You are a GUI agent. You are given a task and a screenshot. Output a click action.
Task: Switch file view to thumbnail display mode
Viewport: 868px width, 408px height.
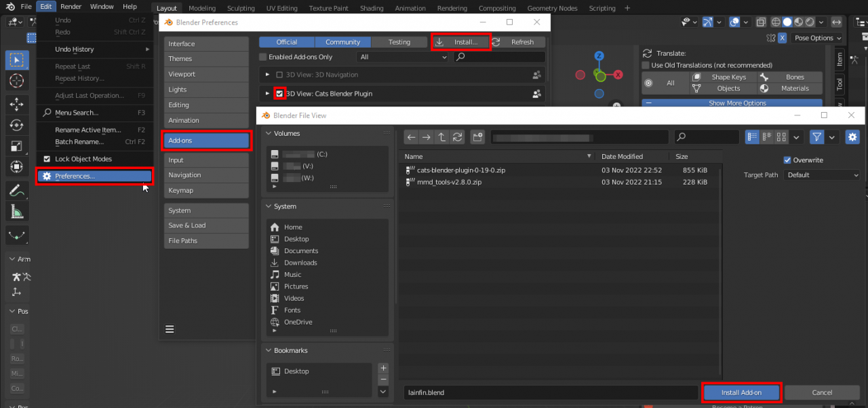pyautogui.click(x=782, y=137)
